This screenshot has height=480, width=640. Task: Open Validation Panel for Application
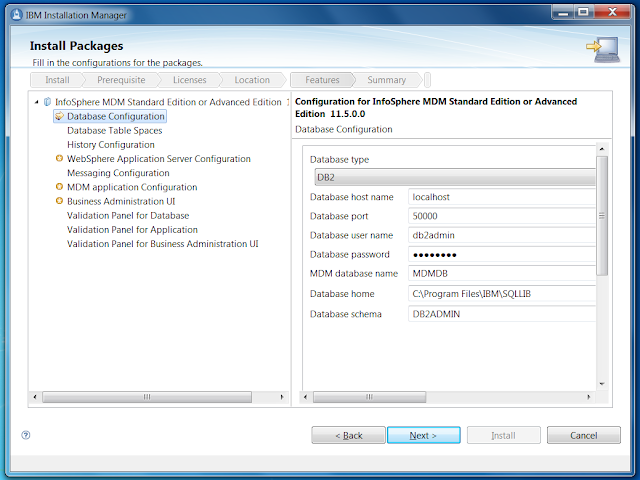pos(132,229)
